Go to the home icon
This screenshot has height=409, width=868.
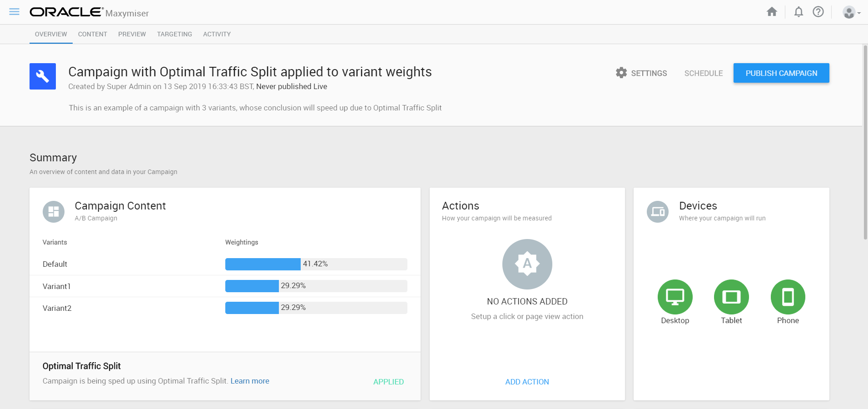(x=772, y=12)
